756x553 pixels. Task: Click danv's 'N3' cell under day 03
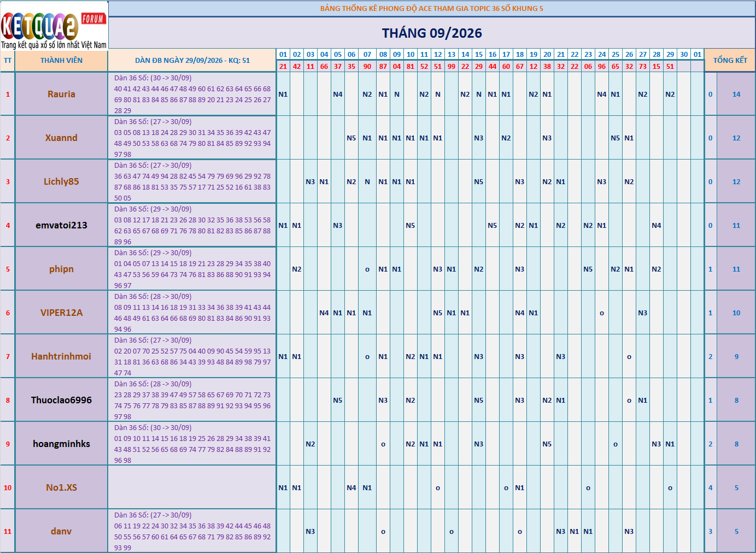click(x=310, y=531)
